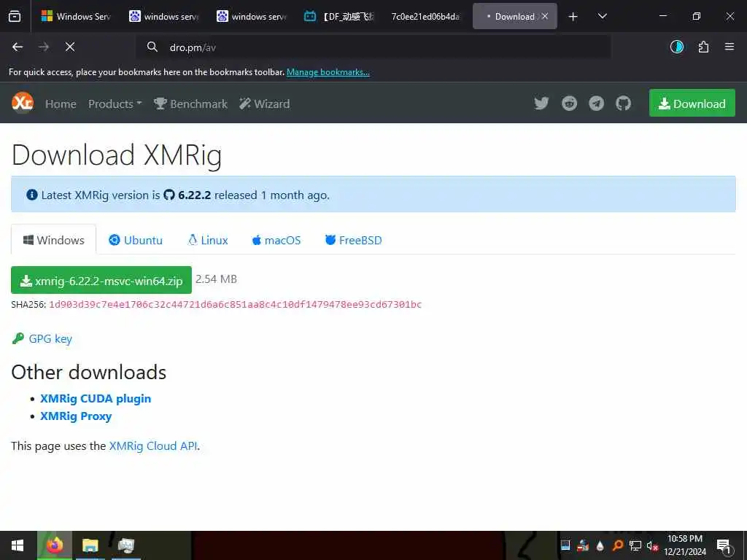747x560 pixels.
Task: Click the green Download navbar button
Action: (x=692, y=104)
